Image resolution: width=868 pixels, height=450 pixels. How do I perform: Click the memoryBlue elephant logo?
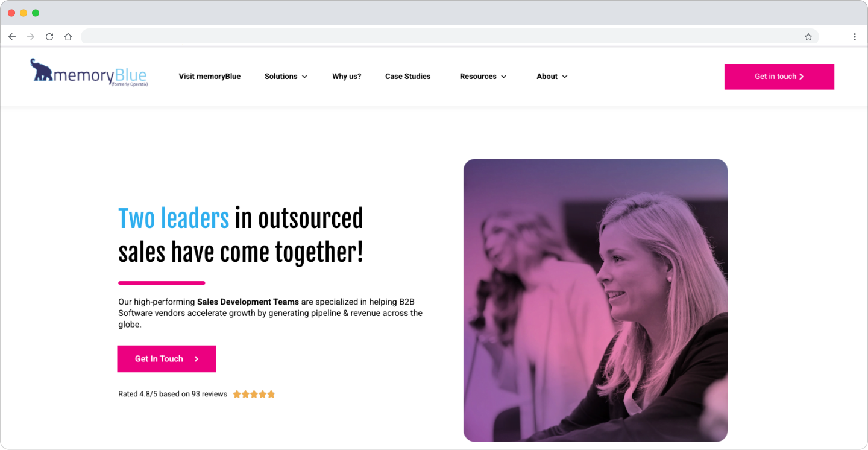click(x=89, y=72)
